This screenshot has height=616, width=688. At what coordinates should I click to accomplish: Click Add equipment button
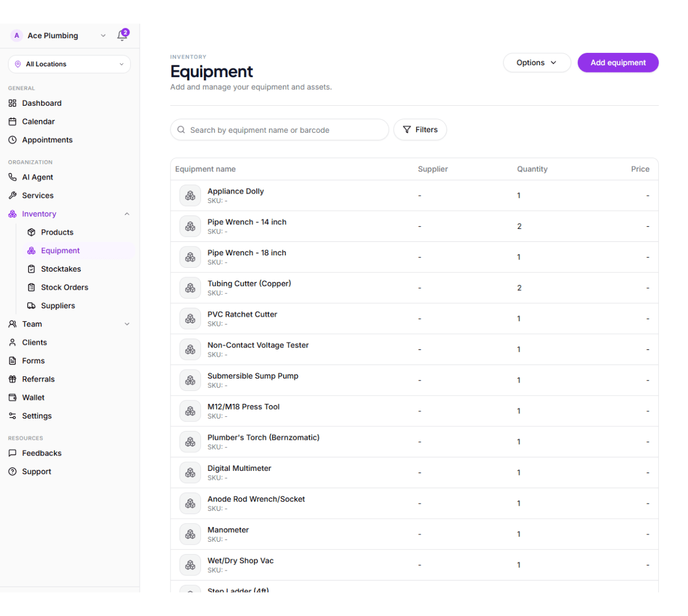(x=618, y=63)
